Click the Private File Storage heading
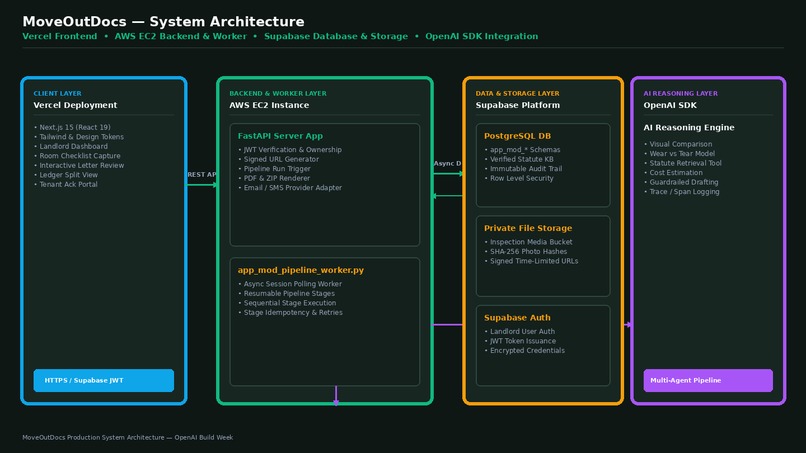The height and width of the screenshot is (453, 806). coord(528,228)
